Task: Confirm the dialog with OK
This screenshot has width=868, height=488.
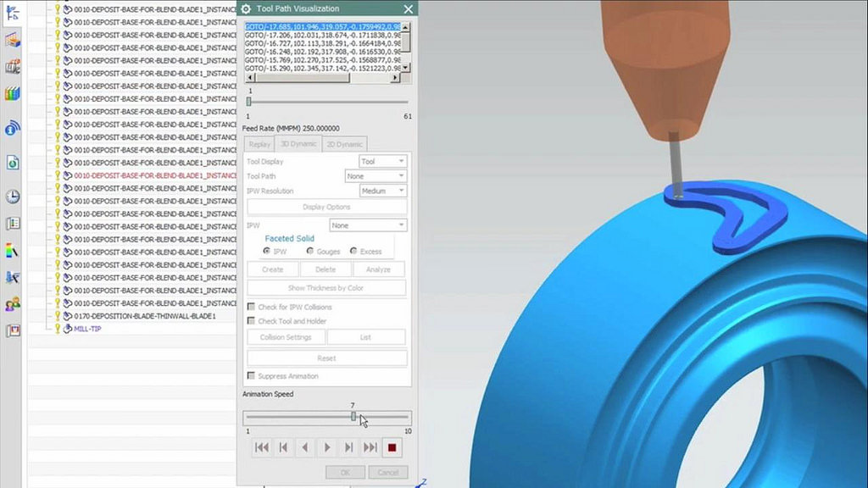Action: click(x=345, y=472)
